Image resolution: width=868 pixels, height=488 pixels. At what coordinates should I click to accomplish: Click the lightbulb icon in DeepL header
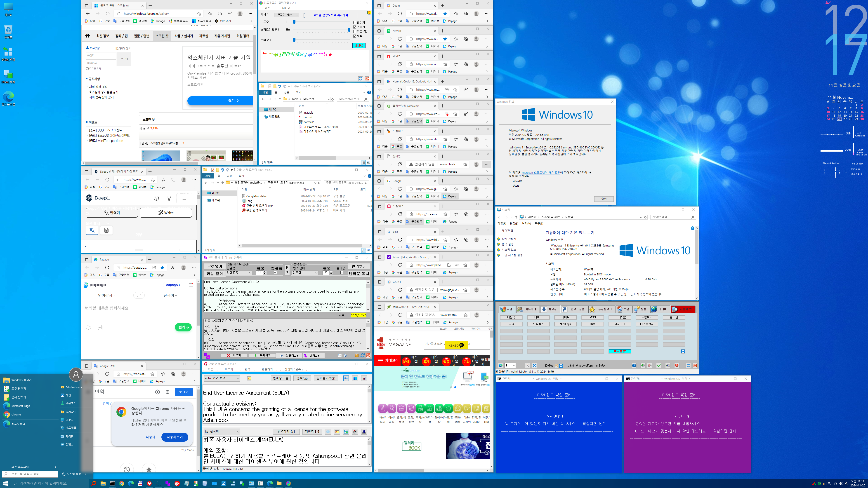coord(169,198)
